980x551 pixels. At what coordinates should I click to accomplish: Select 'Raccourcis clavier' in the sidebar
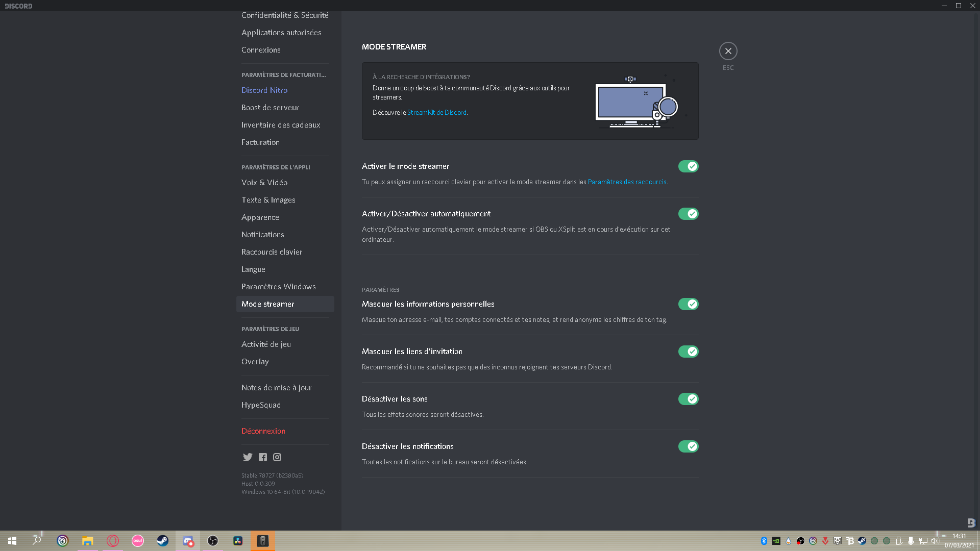pyautogui.click(x=272, y=252)
